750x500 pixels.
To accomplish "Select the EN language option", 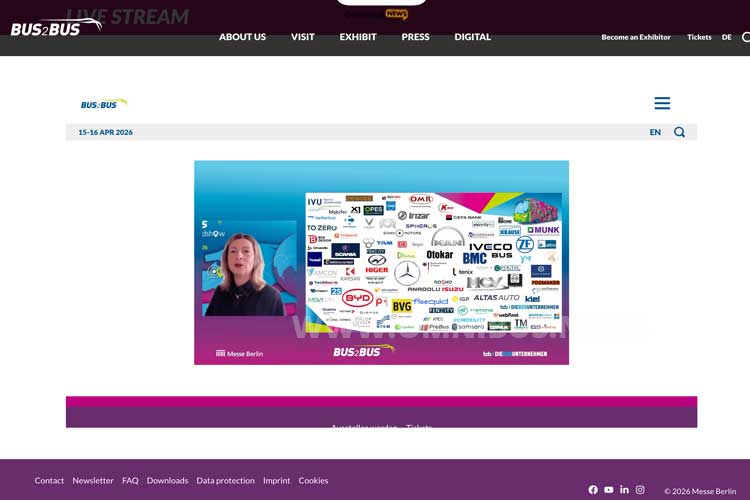I will pos(655,132).
